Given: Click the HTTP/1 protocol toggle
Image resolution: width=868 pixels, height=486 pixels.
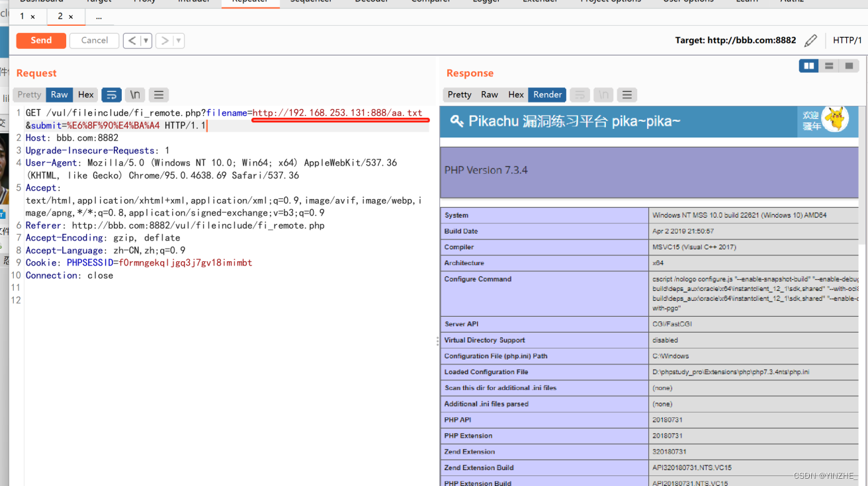Looking at the screenshot, I should click(x=847, y=40).
